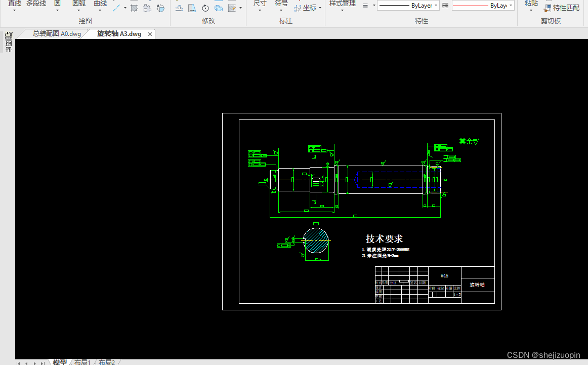Expand the arrow beside edit hatch icon

240,8
